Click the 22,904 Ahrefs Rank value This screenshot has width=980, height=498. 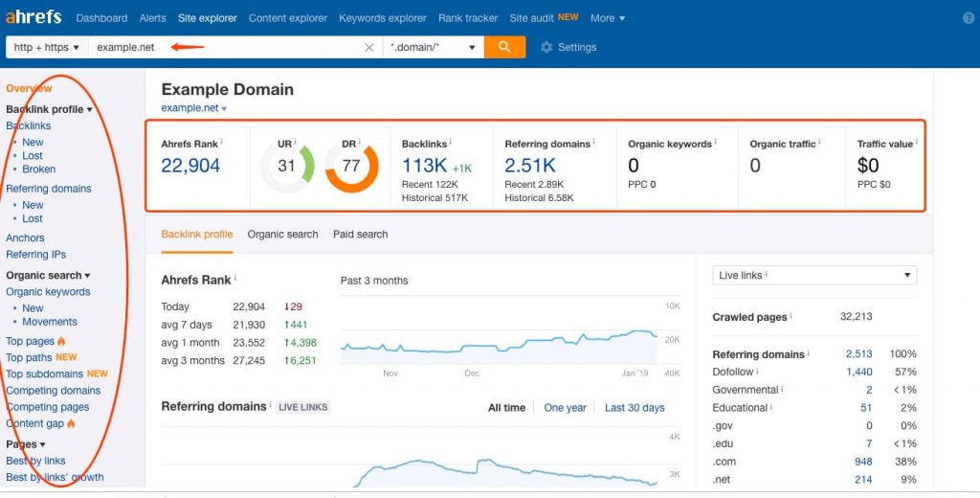[x=190, y=165]
